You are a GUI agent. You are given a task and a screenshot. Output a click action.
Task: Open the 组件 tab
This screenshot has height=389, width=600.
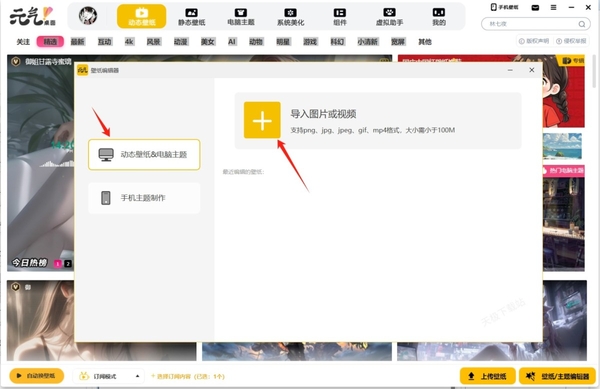point(340,17)
